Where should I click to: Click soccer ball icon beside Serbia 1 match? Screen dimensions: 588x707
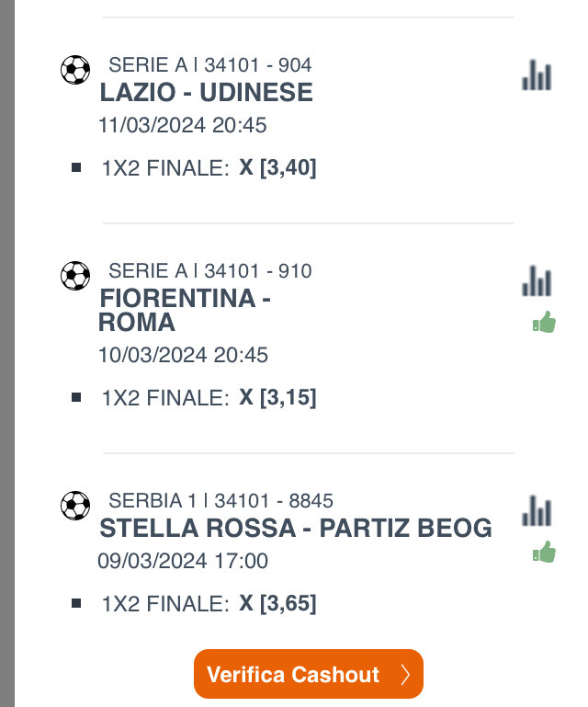(x=75, y=506)
